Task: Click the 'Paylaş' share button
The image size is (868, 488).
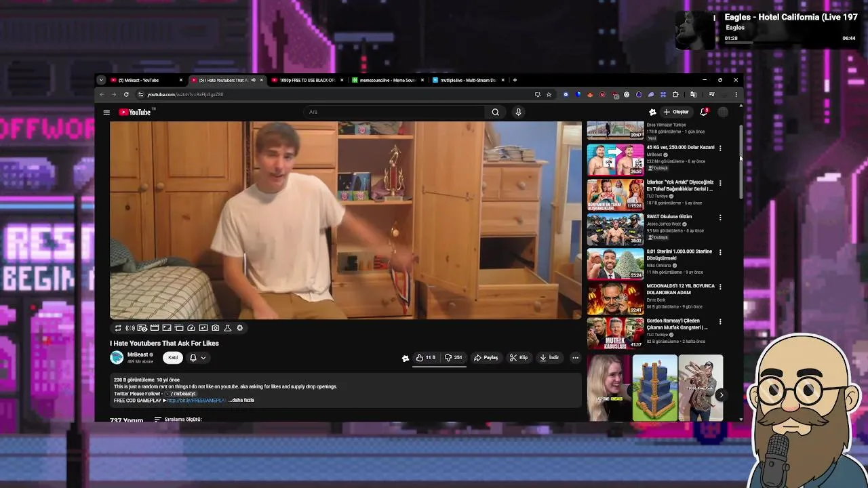Action: pyautogui.click(x=486, y=358)
